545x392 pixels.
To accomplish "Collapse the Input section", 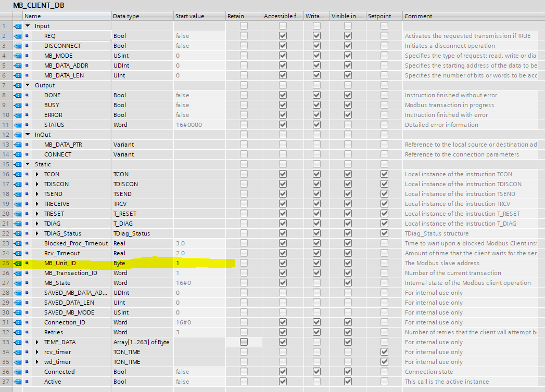I will pyautogui.click(x=28, y=26).
